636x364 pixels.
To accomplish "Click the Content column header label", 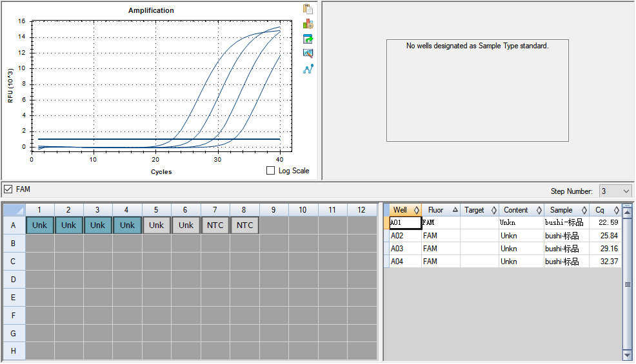I will point(515,210).
